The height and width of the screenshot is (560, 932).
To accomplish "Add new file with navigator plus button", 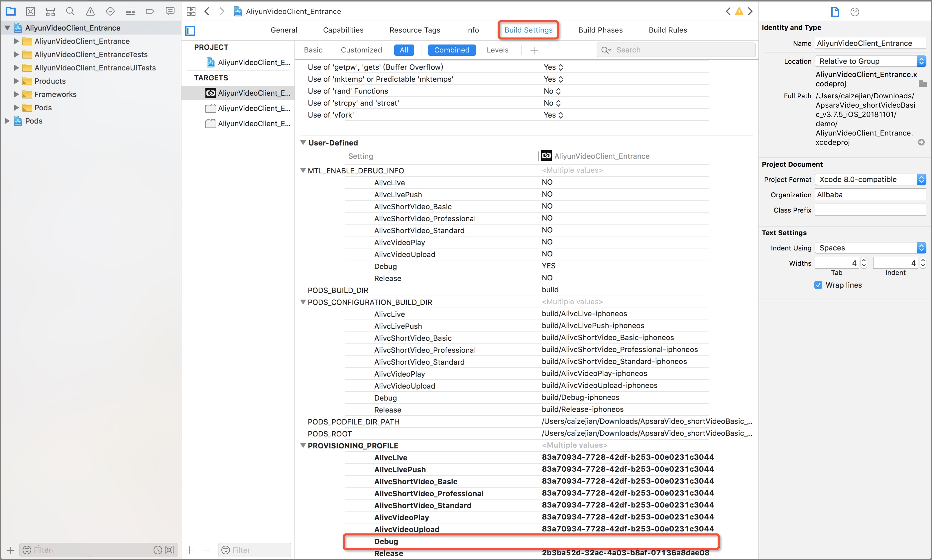I will coord(10,550).
